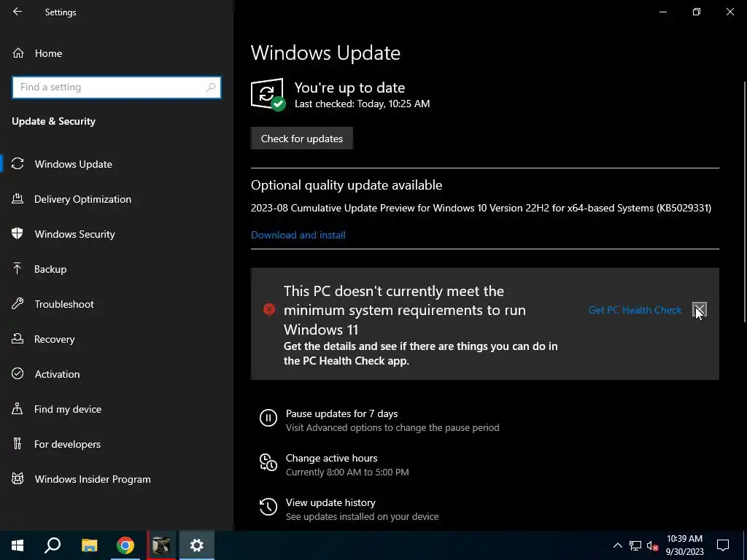Click the Troubleshoot wrench icon

pos(18,304)
